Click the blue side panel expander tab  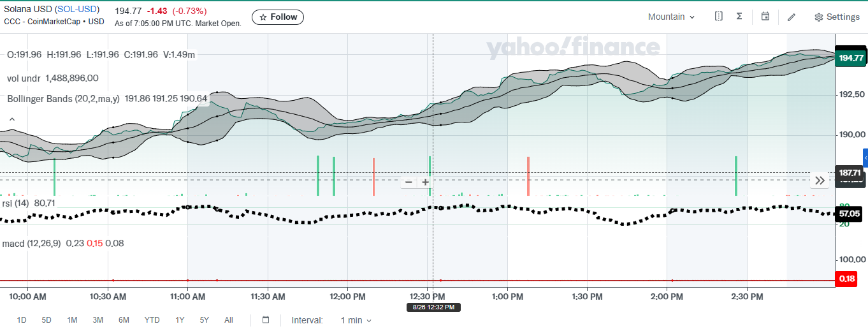click(865, 158)
